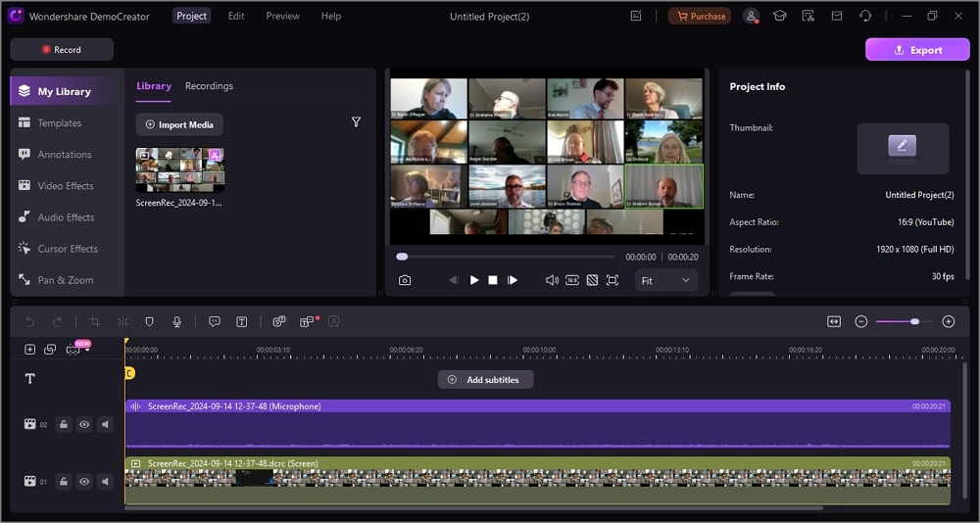Adjust the timeline zoom slider
This screenshot has width=980, height=523.
pyautogui.click(x=905, y=321)
